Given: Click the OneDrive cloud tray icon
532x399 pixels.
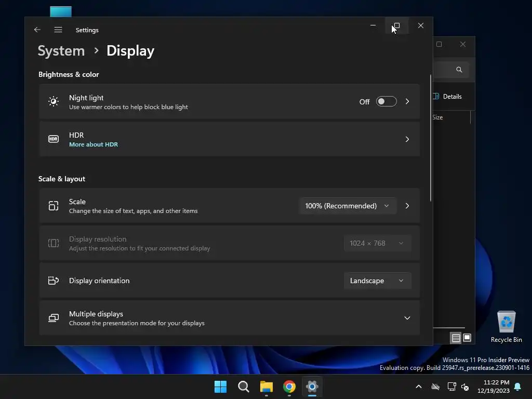Looking at the screenshot, I should point(435,387).
